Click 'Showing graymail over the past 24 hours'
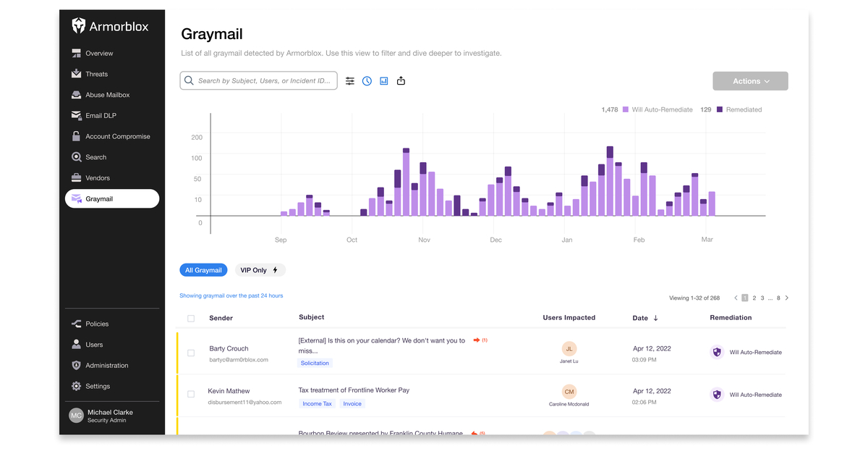 (231, 295)
